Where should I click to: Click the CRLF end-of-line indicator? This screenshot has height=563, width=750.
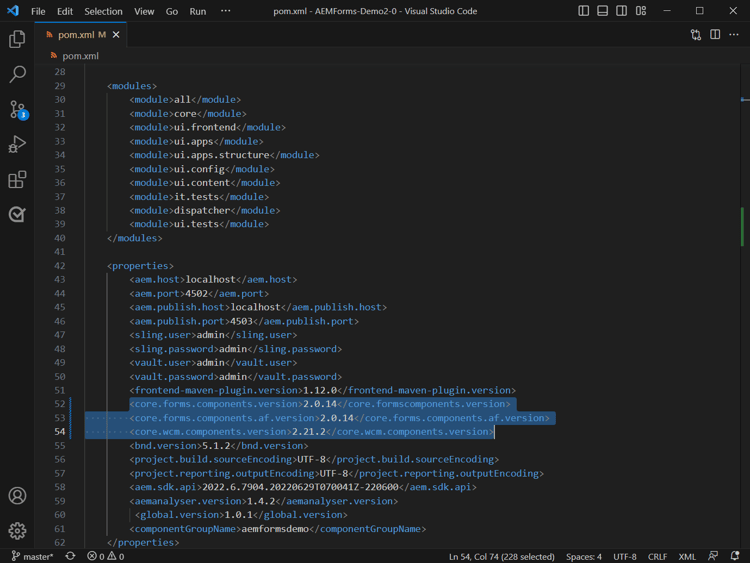pos(657,556)
